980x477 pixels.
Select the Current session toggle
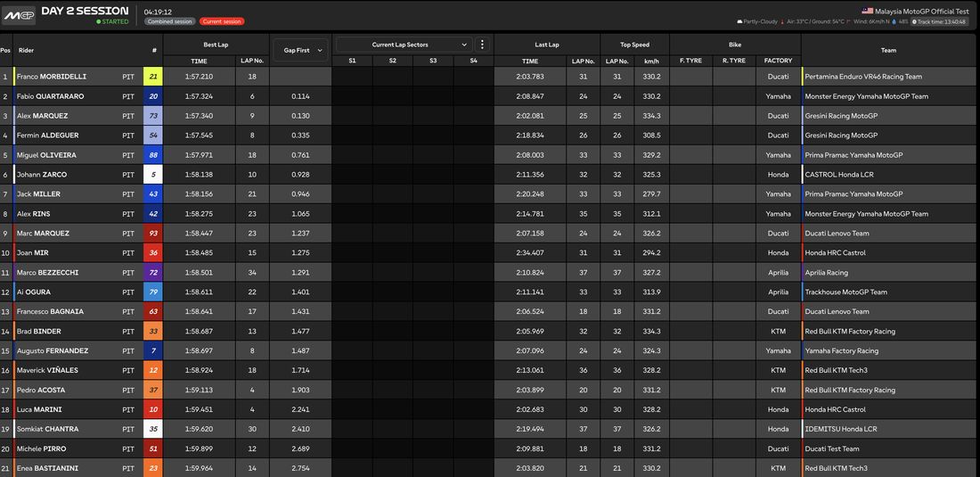(x=223, y=21)
